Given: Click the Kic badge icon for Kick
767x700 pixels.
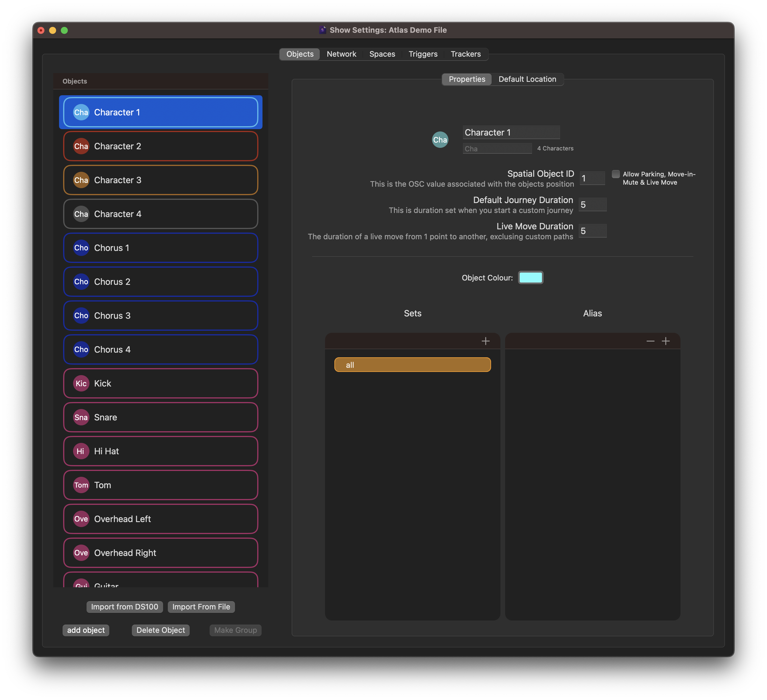Looking at the screenshot, I should 81,383.
